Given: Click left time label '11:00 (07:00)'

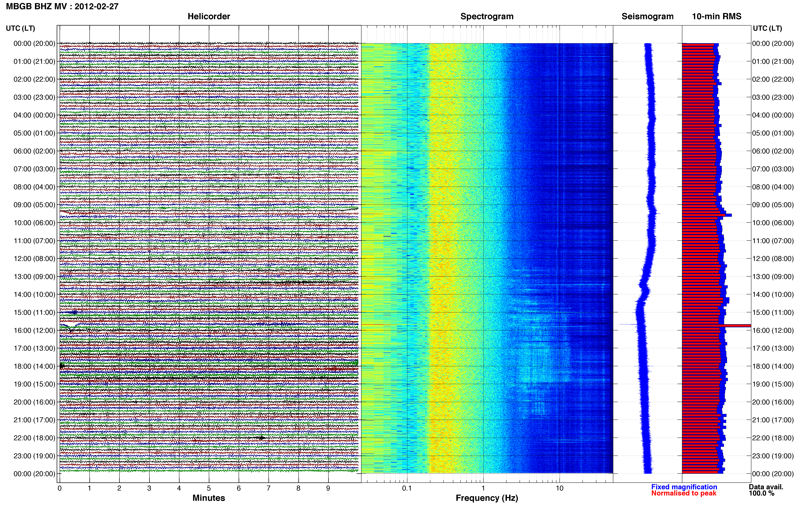Looking at the screenshot, I should 34,241.
